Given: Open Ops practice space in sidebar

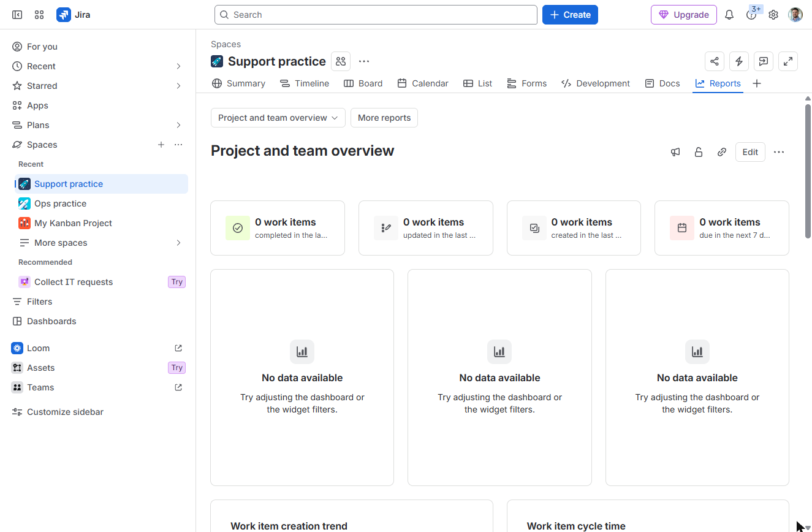Looking at the screenshot, I should pyautogui.click(x=101, y=203).
